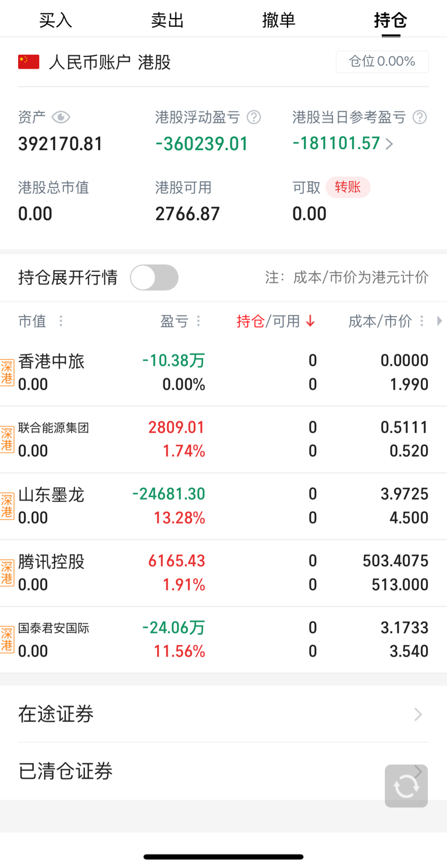
Task: Click 山东墨龙 percentage 13.28%
Action: coord(179,518)
